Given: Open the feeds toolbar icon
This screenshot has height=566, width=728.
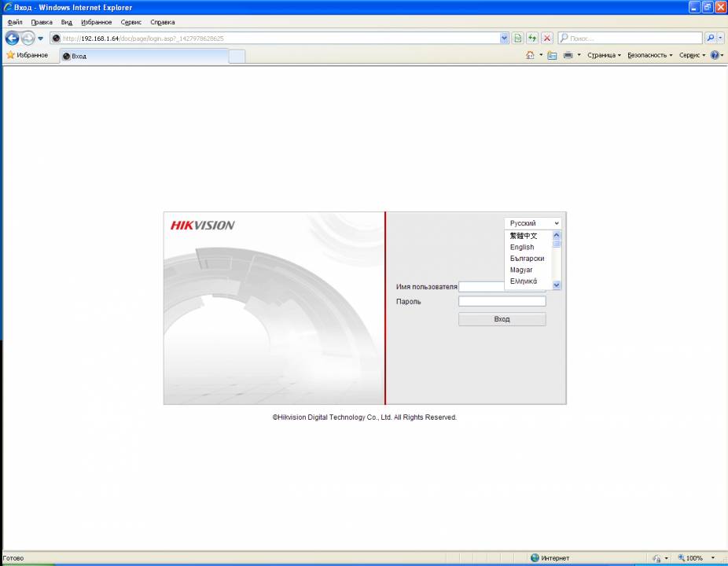Looking at the screenshot, I should coord(552,55).
